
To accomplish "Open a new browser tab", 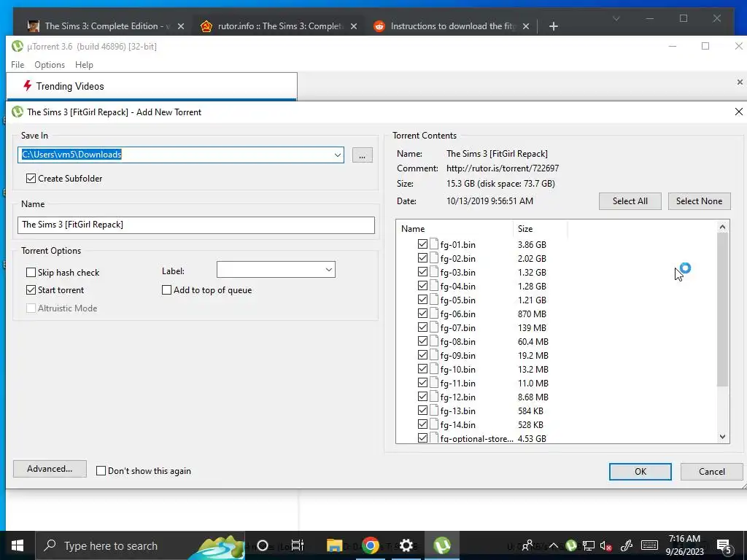I will point(553,26).
